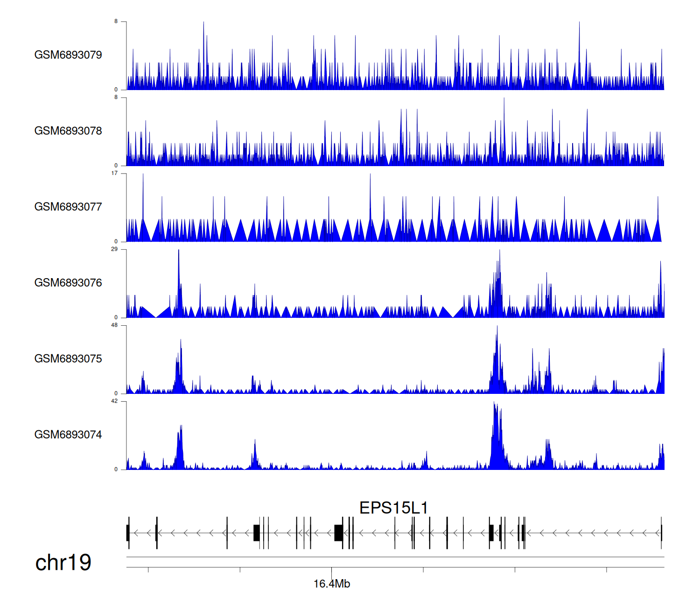Click the y-axis maximum value 29

[114, 249]
